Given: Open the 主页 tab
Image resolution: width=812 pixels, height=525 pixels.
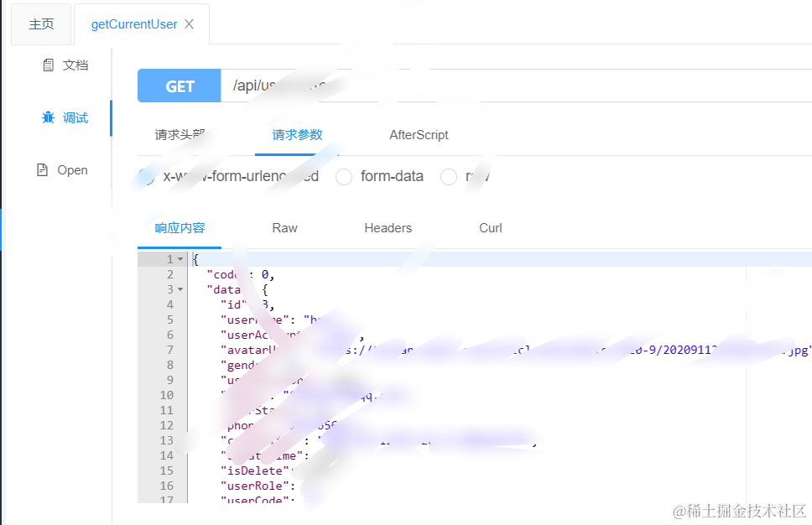Looking at the screenshot, I should [41, 24].
